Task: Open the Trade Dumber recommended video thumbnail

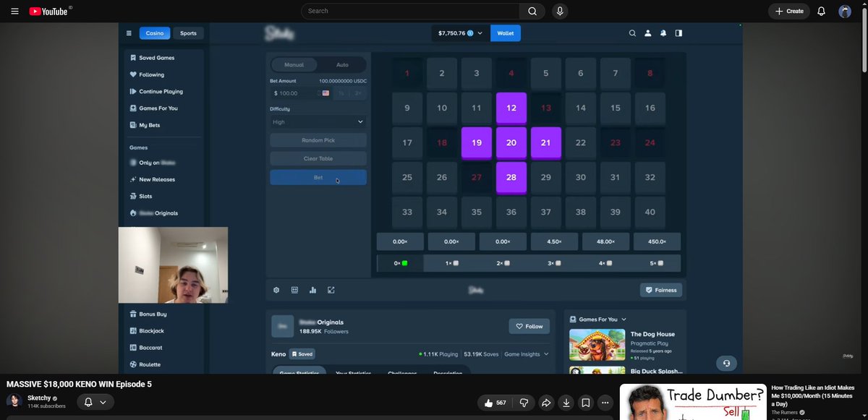Action: pyautogui.click(x=693, y=402)
